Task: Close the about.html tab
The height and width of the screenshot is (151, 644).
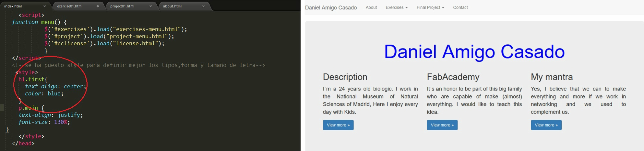Action: [203, 6]
